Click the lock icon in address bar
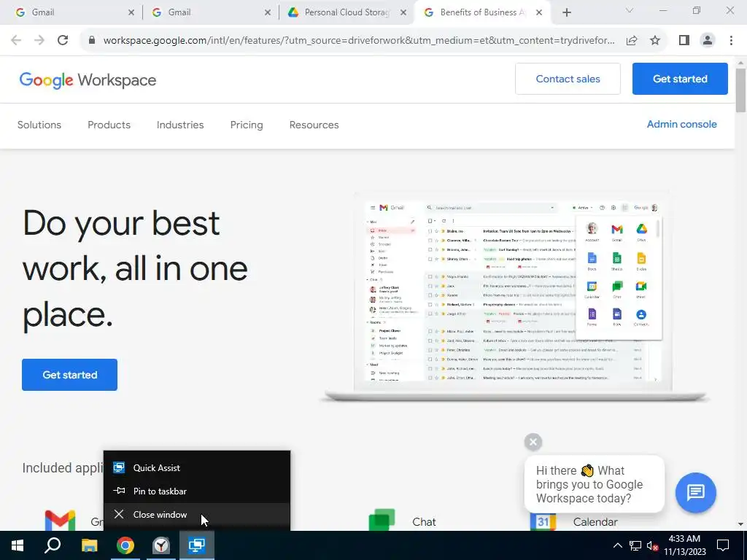This screenshot has width=747, height=560. point(92,41)
